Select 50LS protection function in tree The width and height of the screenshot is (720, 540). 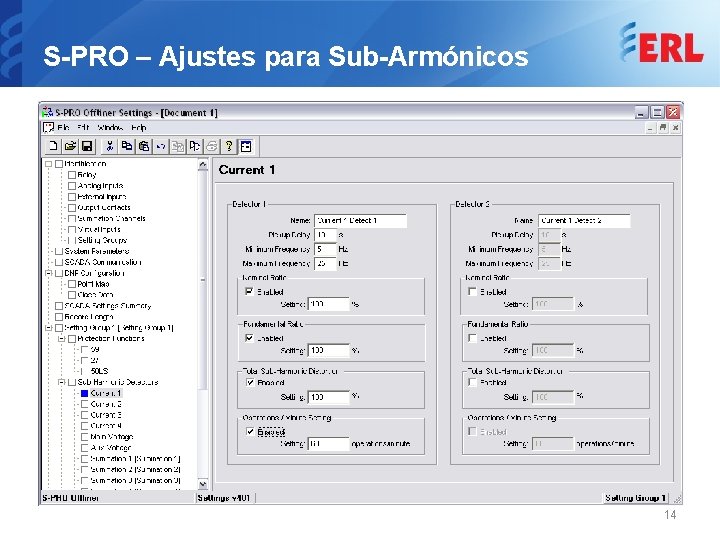[100, 371]
